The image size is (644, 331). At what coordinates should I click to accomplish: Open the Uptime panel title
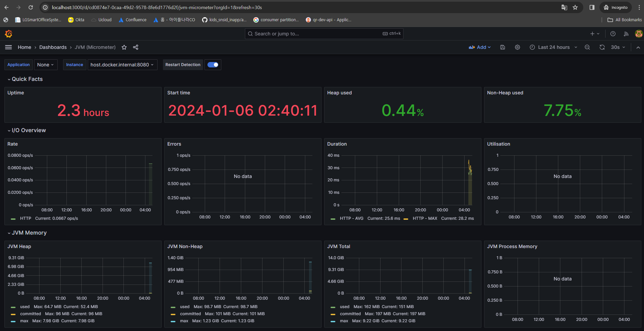point(16,93)
